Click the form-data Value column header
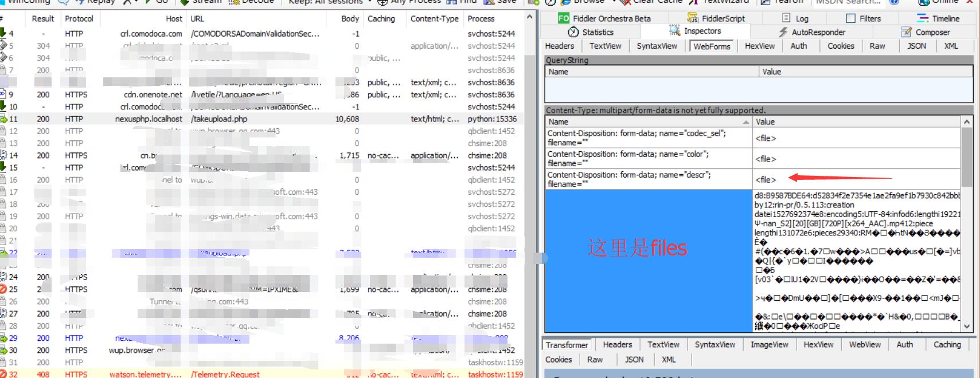Image resolution: width=980 pixels, height=378 pixels. (x=857, y=122)
